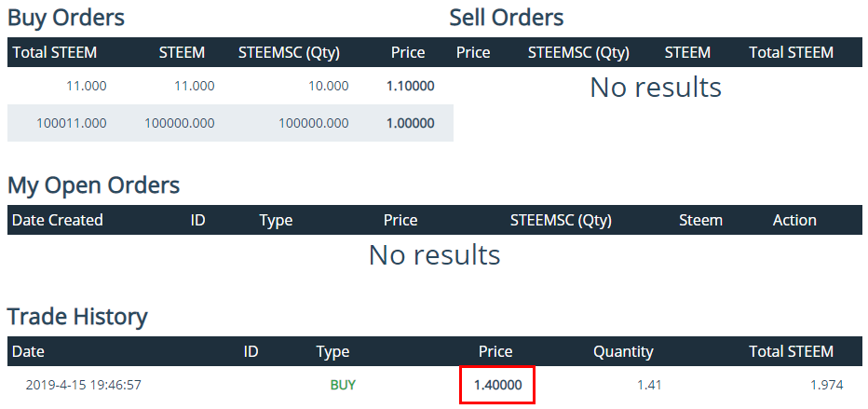The height and width of the screenshot is (409, 868).
Task: Click the Price header in Buy Orders
Action: (x=408, y=52)
